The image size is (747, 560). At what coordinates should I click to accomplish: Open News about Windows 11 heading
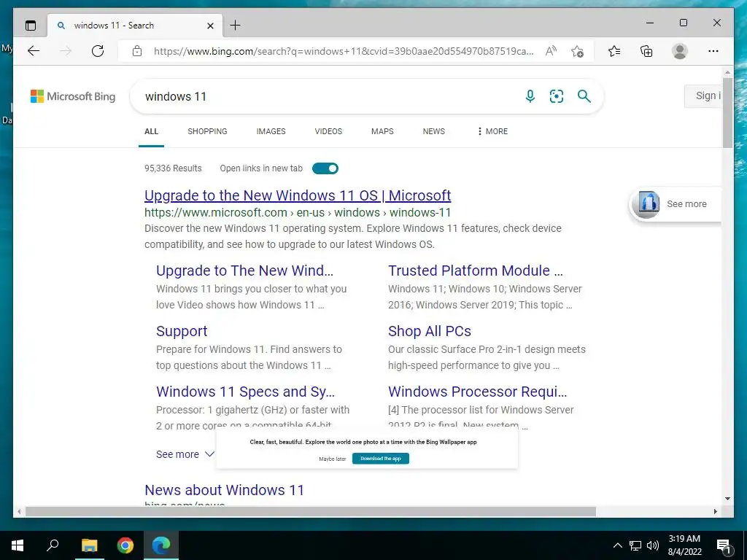click(x=225, y=490)
